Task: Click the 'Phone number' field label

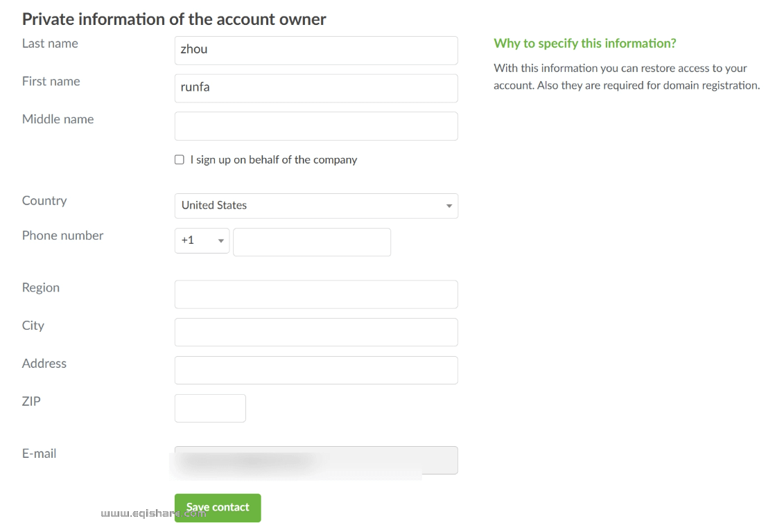Action: (62, 236)
